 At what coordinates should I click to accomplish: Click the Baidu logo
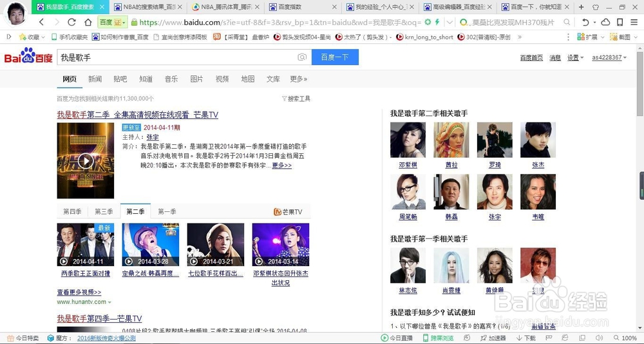tap(28, 56)
